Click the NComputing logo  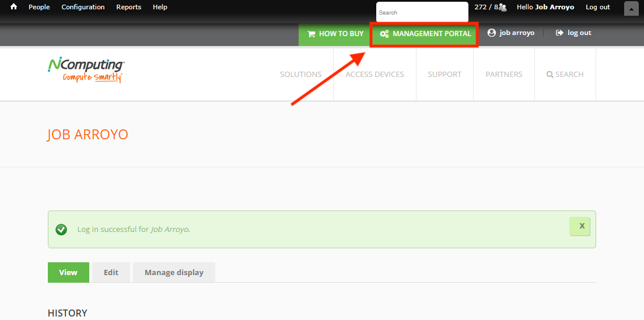click(86, 70)
